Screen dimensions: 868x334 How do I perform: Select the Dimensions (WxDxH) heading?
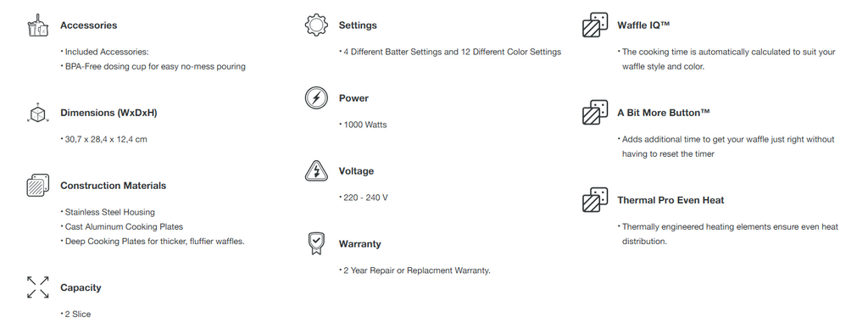tap(108, 113)
